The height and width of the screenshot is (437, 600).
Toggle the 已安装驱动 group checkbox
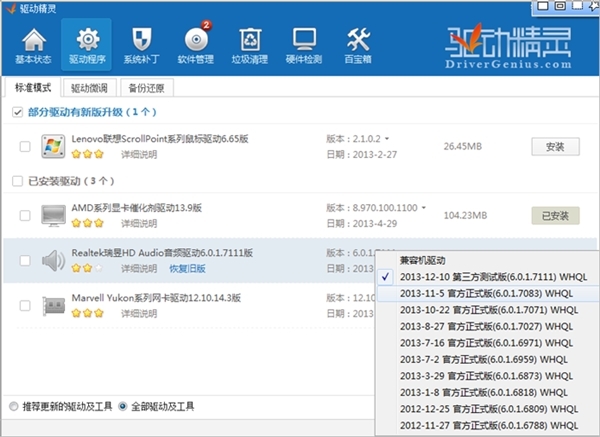(16, 181)
